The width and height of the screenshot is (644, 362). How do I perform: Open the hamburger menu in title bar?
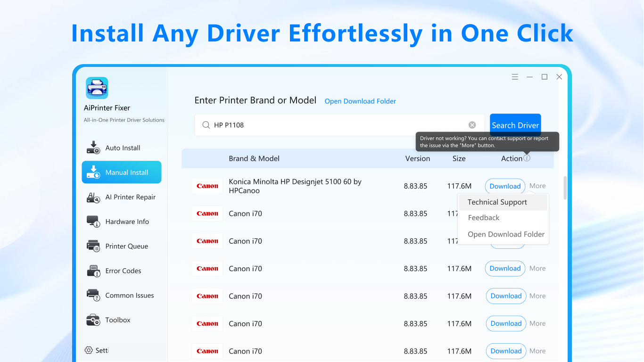(515, 77)
